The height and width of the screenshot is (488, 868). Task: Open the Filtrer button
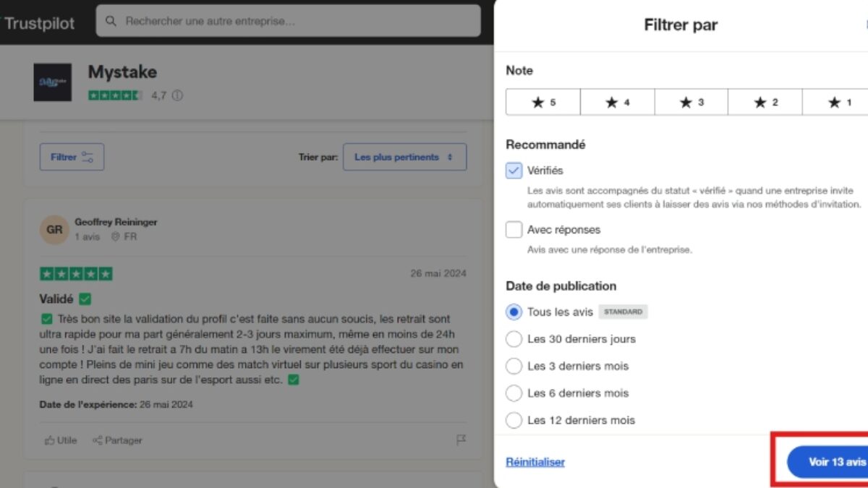point(72,157)
